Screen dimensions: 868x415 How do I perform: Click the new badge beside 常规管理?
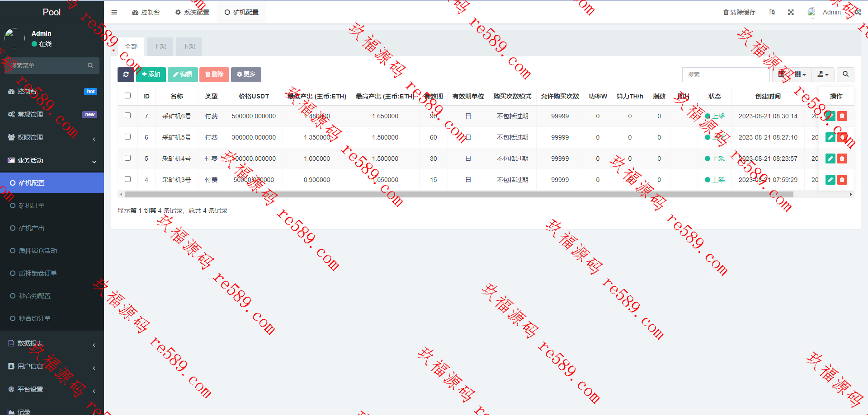[90, 115]
